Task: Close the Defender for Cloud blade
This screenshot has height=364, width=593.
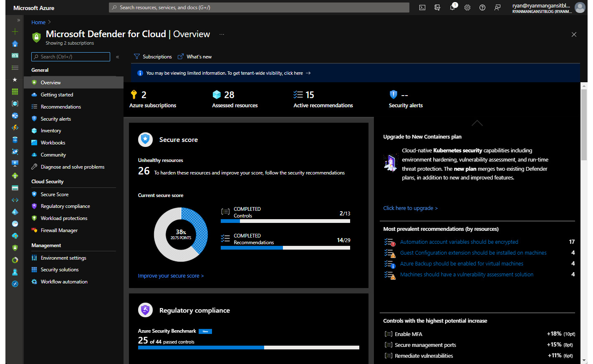Action: coord(574,35)
